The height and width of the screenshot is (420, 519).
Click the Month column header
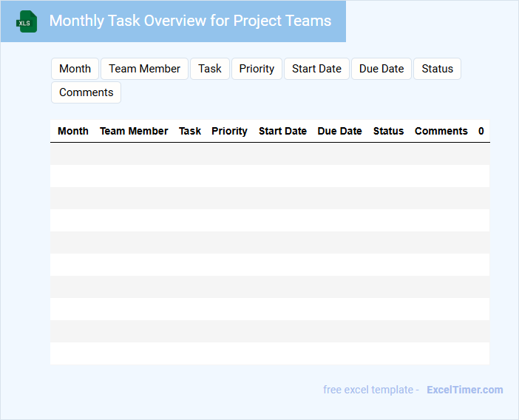(73, 131)
